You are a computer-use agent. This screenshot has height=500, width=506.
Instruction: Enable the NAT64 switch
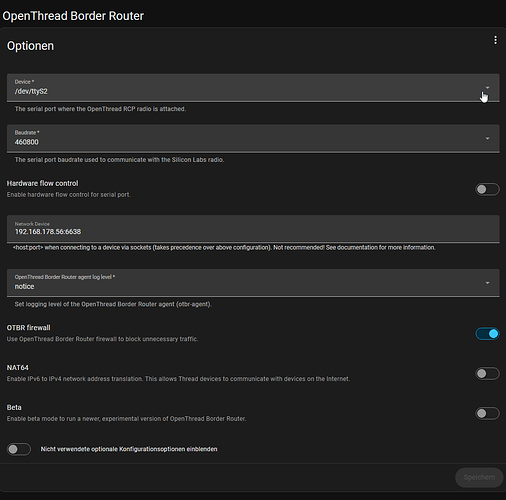coord(487,374)
